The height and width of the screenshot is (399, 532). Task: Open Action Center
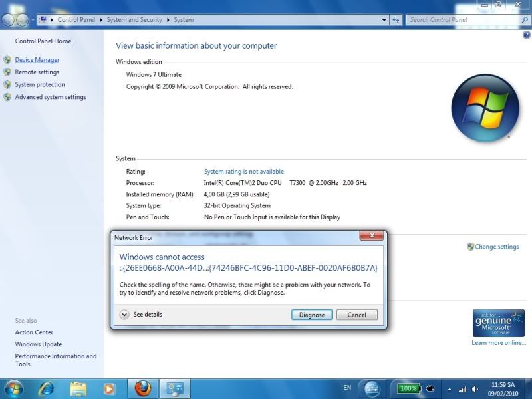pos(34,332)
